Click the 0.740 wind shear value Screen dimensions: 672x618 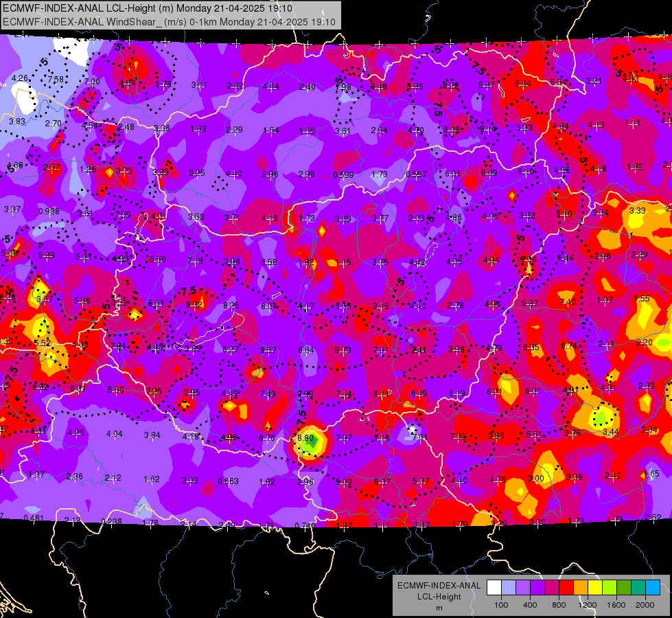tap(305, 526)
